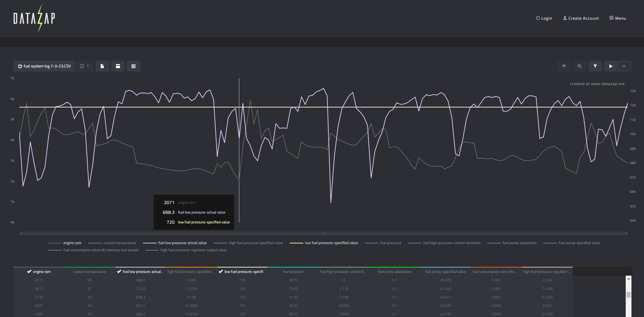The width and height of the screenshot is (644, 317).
Task: Click the Login link
Action: 544,18
